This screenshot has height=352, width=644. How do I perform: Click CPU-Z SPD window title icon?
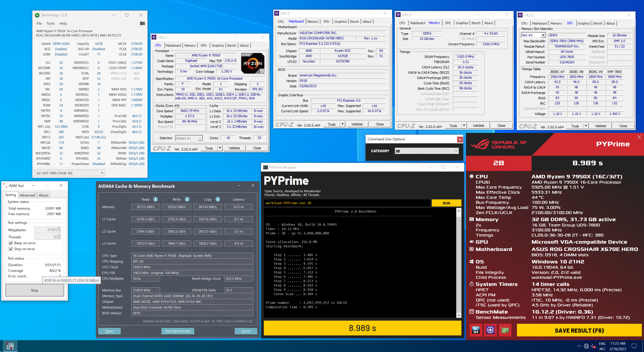[520, 15]
